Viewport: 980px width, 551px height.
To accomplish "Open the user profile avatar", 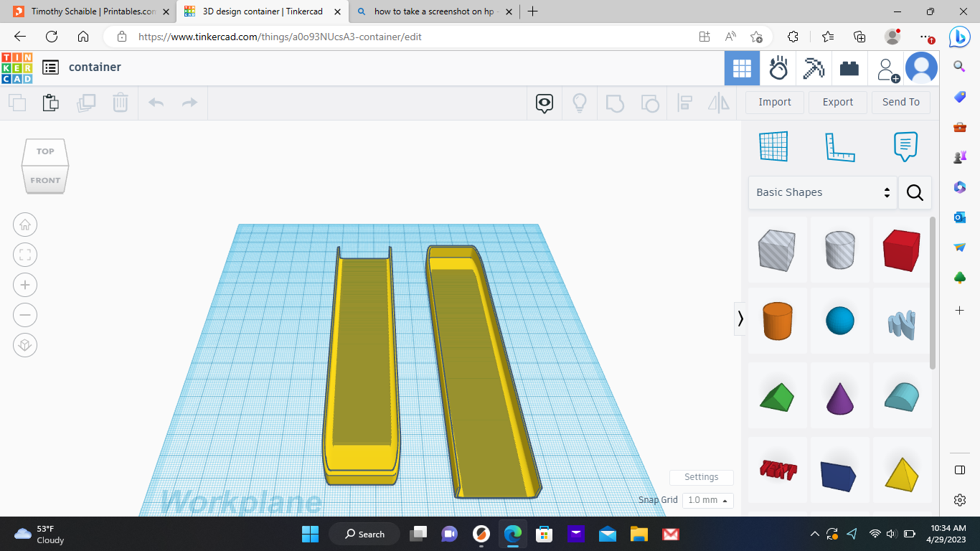I will [x=921, y=68].
